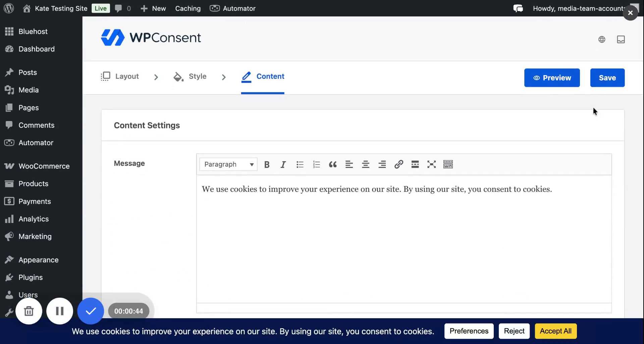Open the Paragraph style dropdown

[x=228, y=164]
